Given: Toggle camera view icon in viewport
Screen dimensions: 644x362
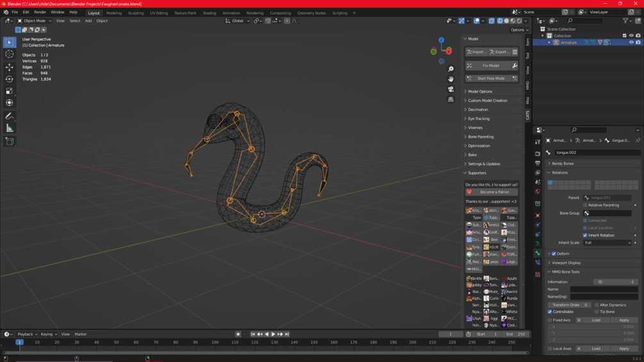Looking at the screenshot, I should tap(450, 89).
